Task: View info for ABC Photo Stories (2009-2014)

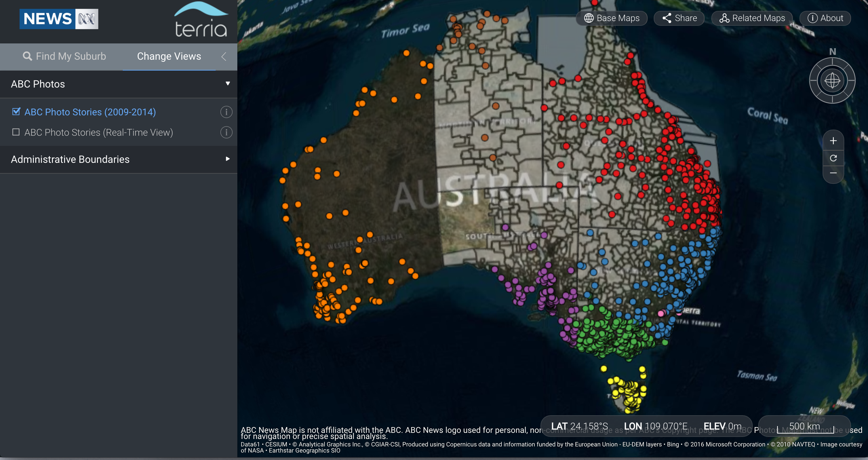Action: tap(226, 112)
